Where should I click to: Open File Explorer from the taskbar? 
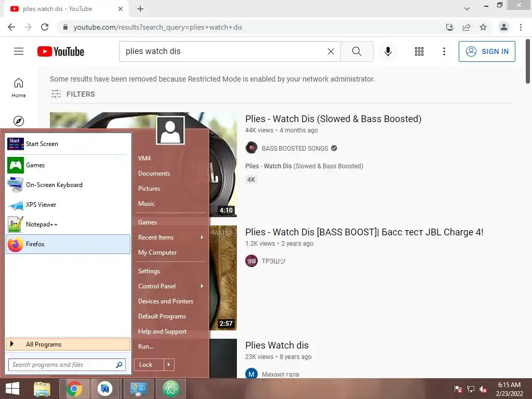(42, 389)
